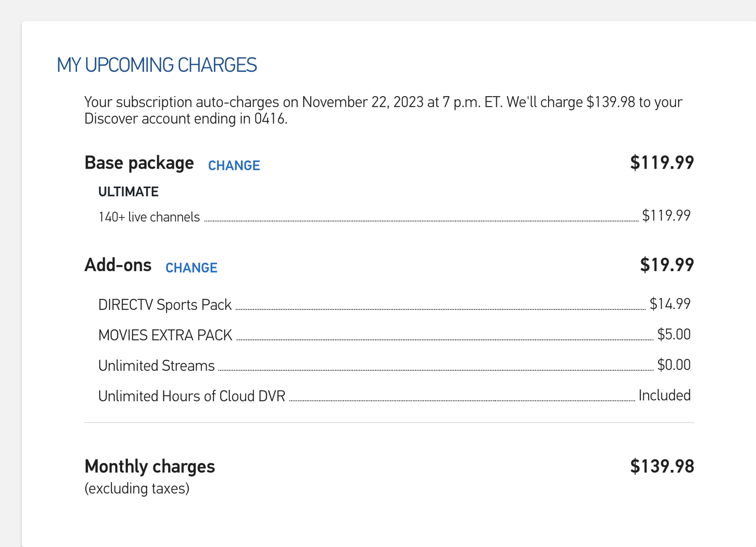
Task: Click the bold Base package $119.99 total
Action: pyautogui.click(x=661, y=163)
